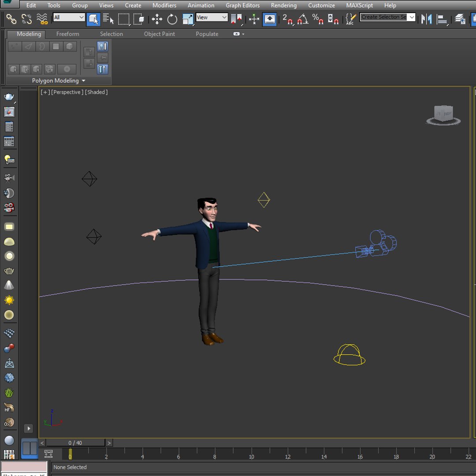Choose the Bind to Space Warp tool
The image size is (476, 476).
(x=42, y=19)
